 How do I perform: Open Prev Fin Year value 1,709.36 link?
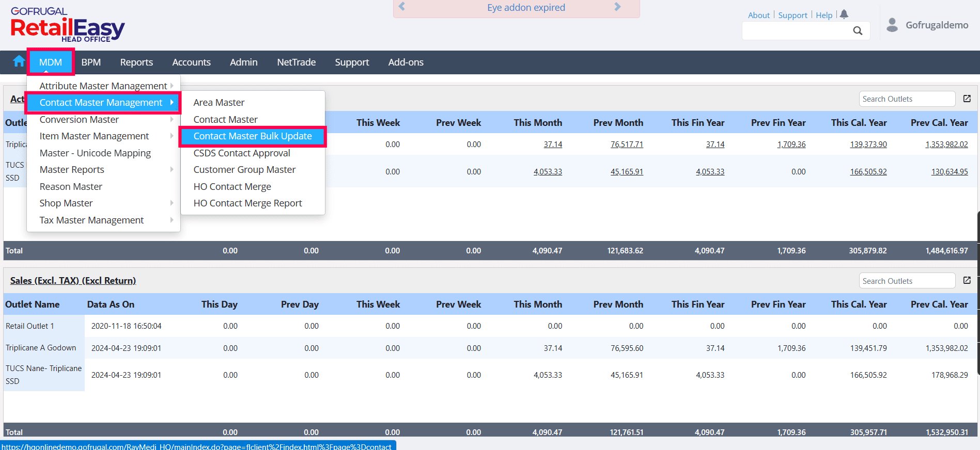791,144
